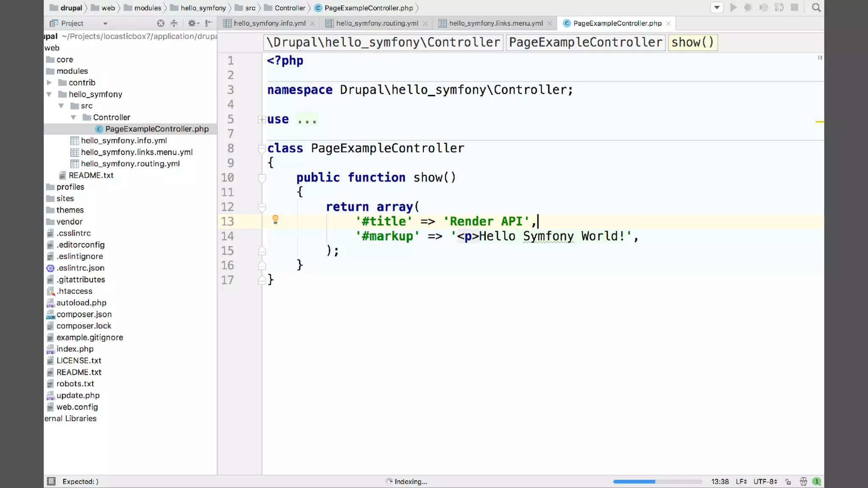Collapse the hello_symfony folder
This screenshot has height=488, width=868.
click(49, 94)
